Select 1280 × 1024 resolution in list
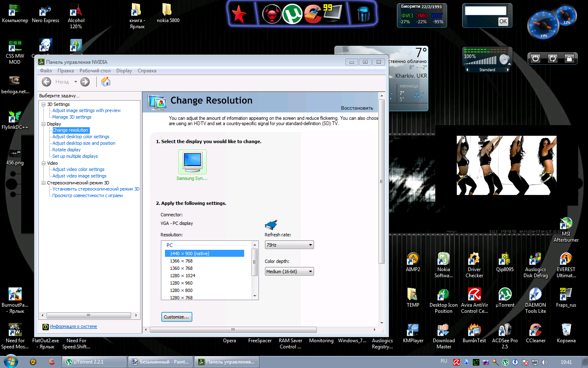The height and width of the screenshot is (368, 588). pos(183,276)
